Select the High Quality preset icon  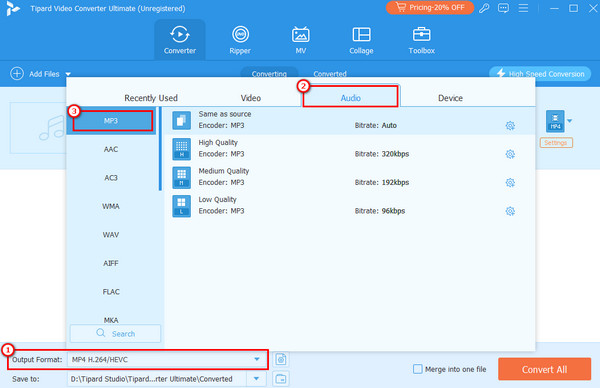click(181, 149)
